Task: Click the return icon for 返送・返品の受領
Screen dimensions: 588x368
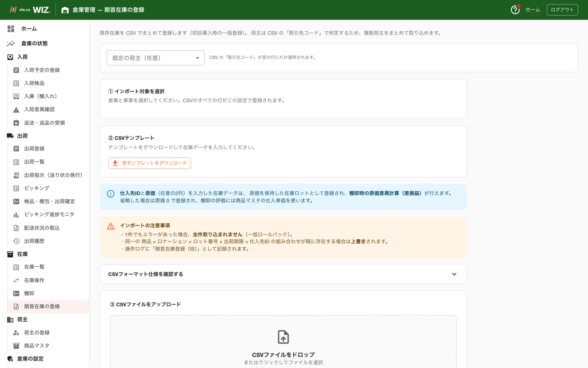Action: [16, 123]
